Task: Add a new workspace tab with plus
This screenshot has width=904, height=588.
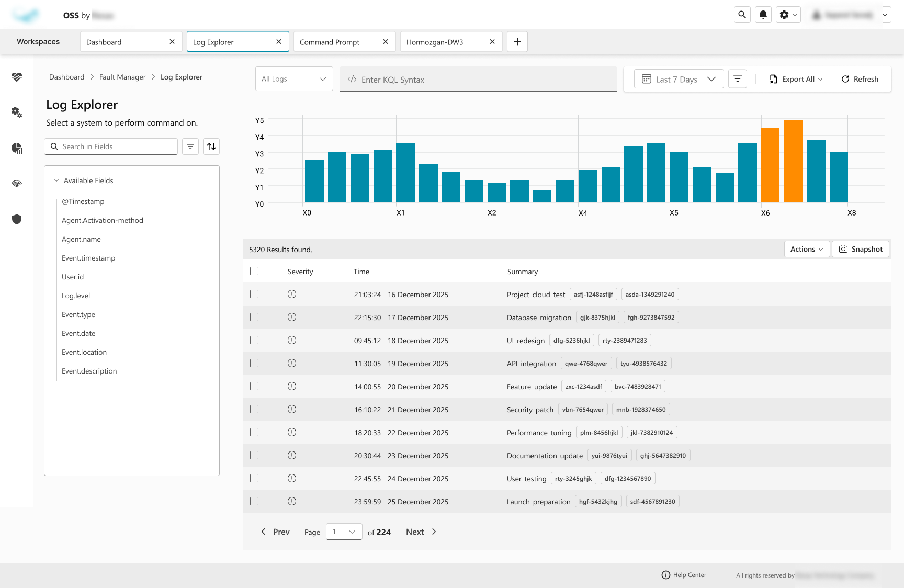Action: (517, 42)
